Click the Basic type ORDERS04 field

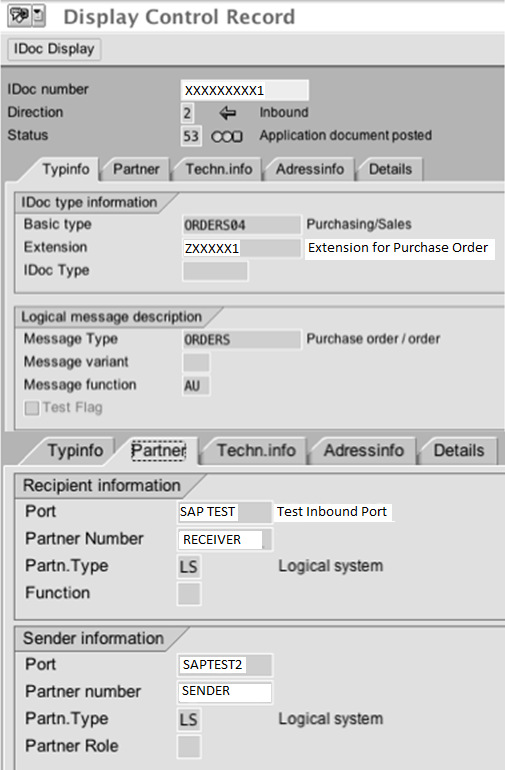click(241, 225)
